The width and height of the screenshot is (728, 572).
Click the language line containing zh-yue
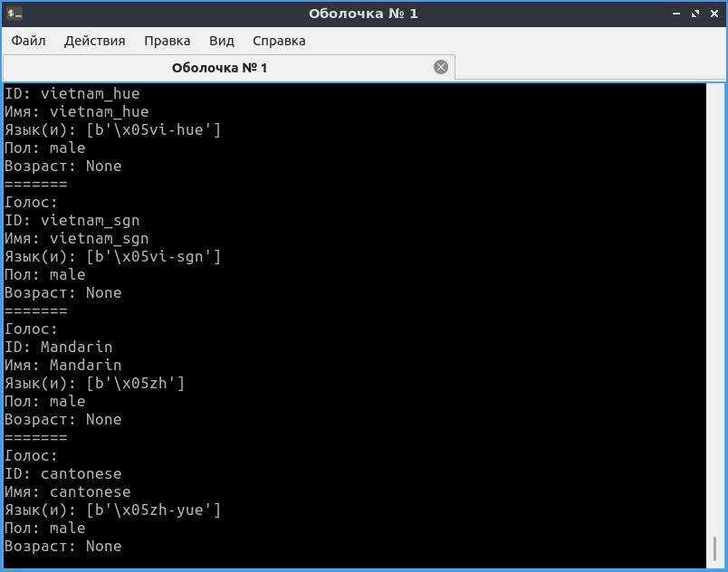113,510
